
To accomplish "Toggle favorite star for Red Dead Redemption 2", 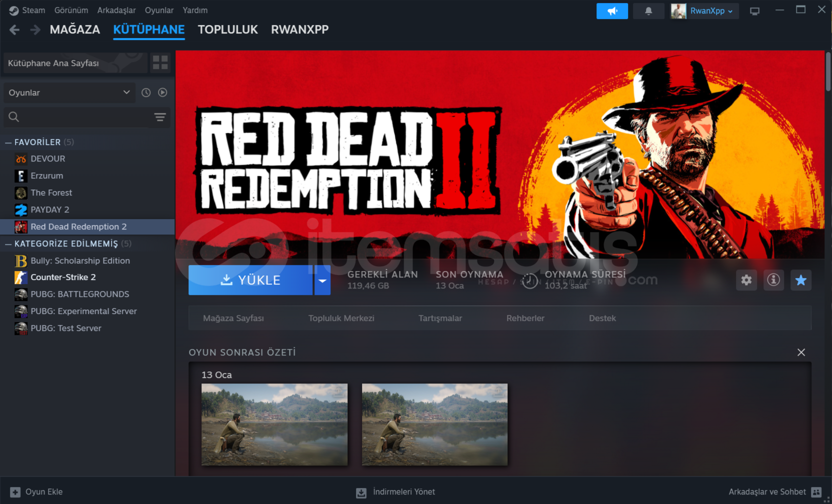I will 800,280.
